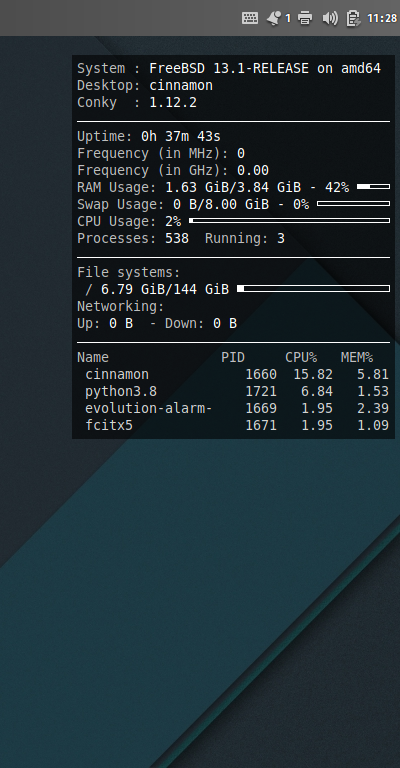The height and width of the screenshot is (768, 400).
Task: Click the notification count number 1
Action: click(x=288, y=19)
